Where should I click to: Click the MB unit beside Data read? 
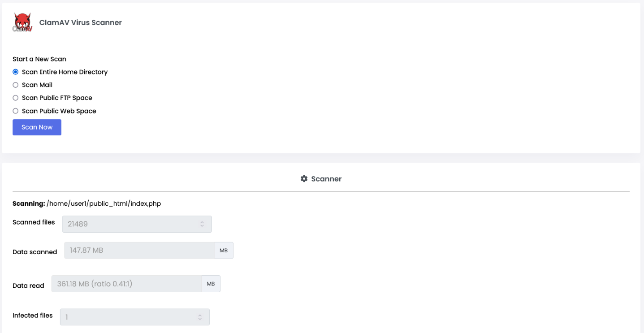pos(211,284)
